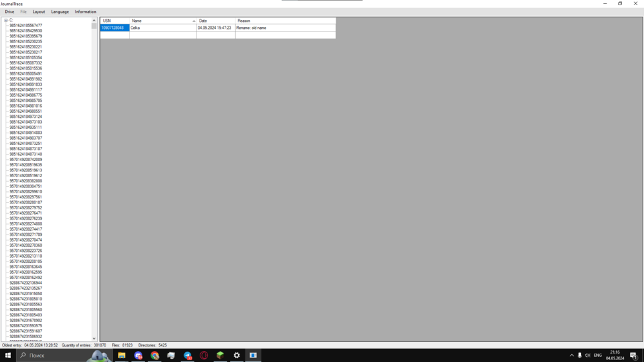The height and width of the screenshot is (362, 644).
Task: Sort the table by the Reason column header
Action: [285, 21]
